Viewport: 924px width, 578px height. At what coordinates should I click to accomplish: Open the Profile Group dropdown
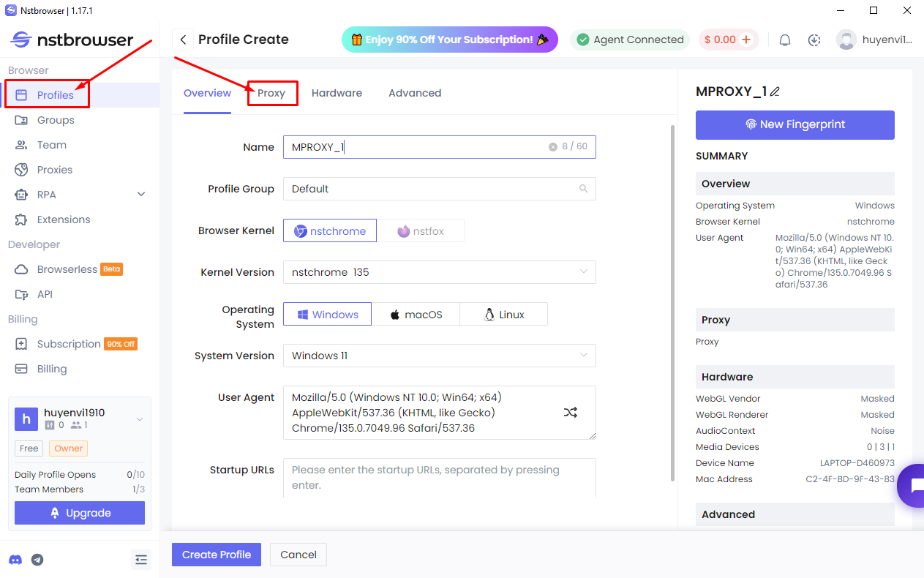click(x=439, y=189)
